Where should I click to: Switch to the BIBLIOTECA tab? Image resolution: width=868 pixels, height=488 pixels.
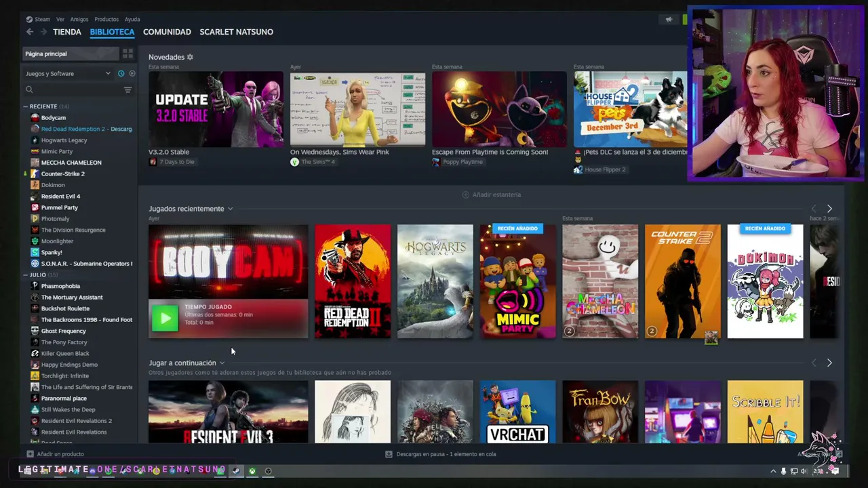(x=112, y=32)
